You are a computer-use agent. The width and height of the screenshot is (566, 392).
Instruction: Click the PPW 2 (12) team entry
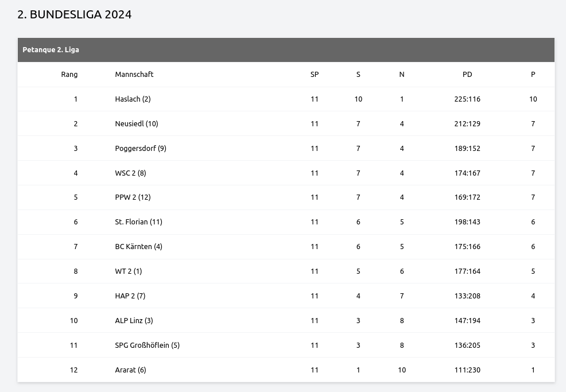pos(133,197)
